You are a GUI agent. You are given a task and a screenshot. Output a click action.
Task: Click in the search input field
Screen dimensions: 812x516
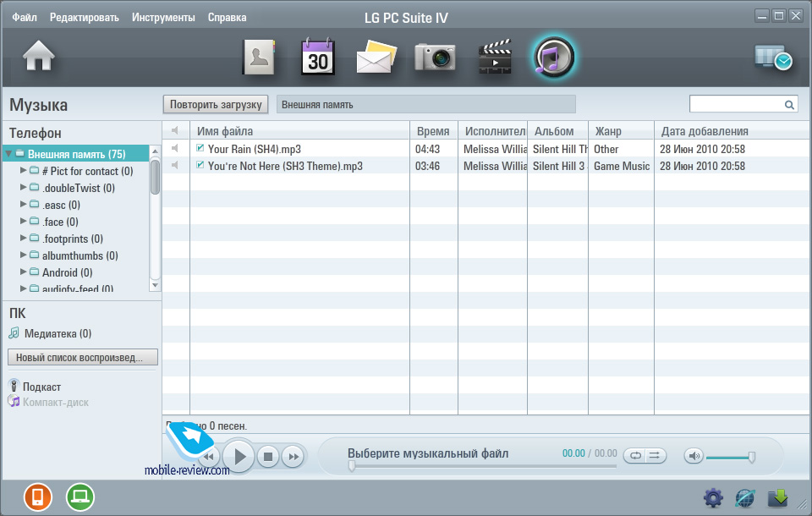click(737, 104)
